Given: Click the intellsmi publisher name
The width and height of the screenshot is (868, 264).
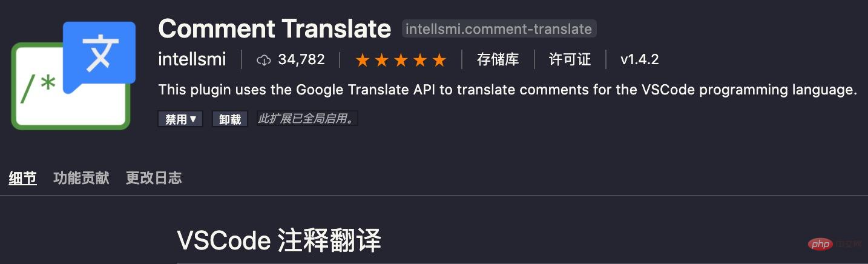Looking at the screenshot, I should (x=192, y=59).
